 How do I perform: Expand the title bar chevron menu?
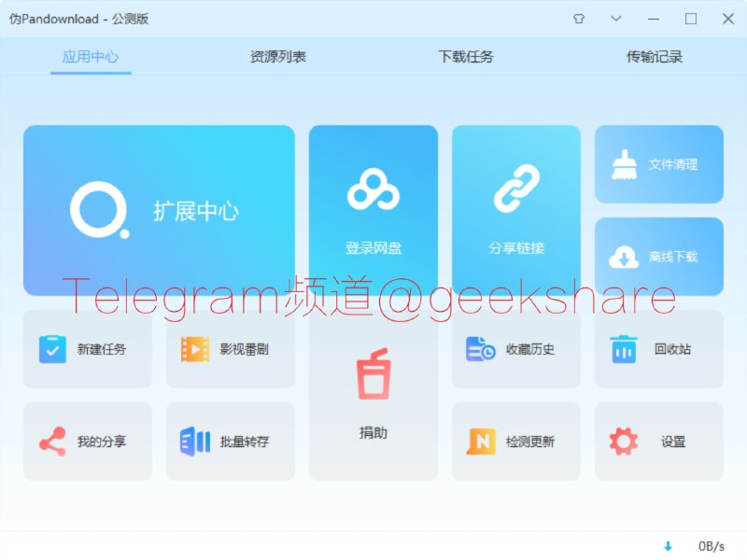[616, 19]
